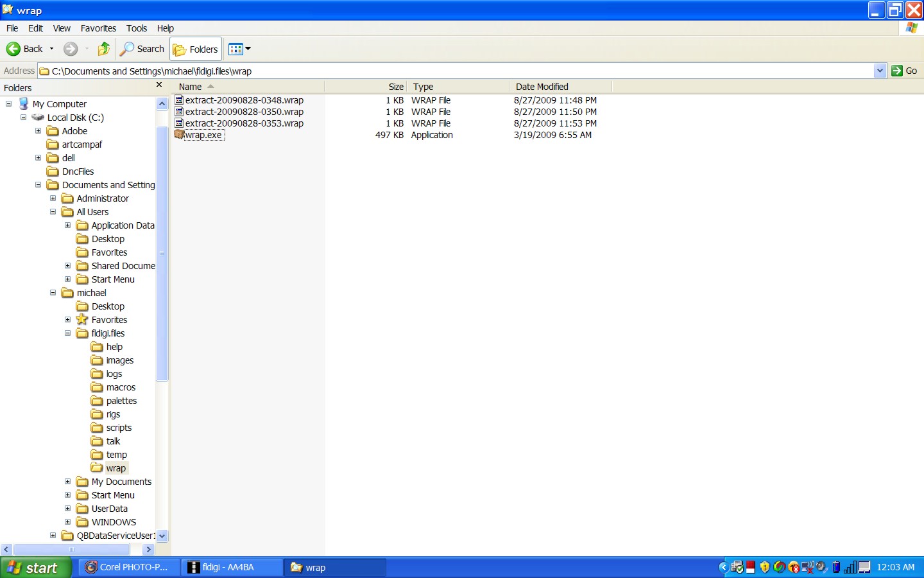924x578 pixels.
Task: Click the Back navigation arrow icon
Action: [13, 49]
